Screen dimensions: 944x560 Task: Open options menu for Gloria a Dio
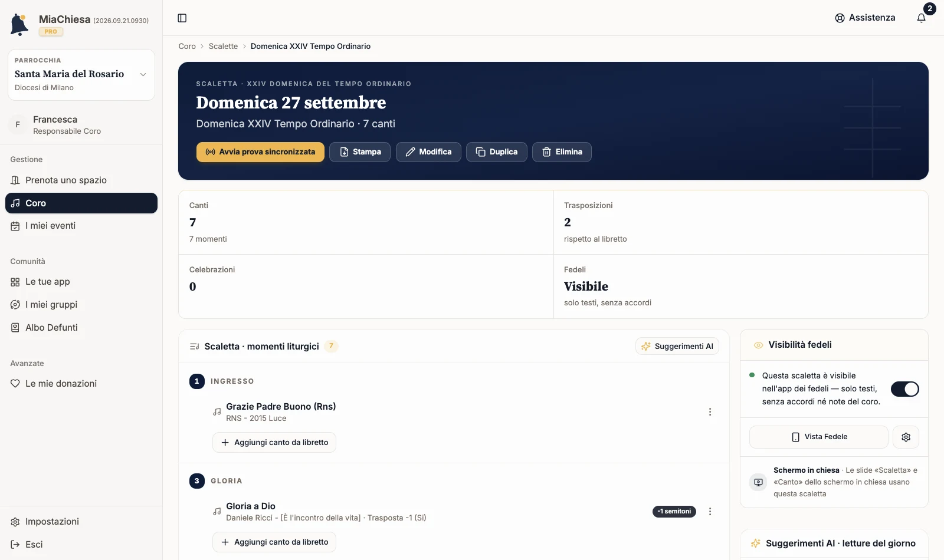pos(710,512)
